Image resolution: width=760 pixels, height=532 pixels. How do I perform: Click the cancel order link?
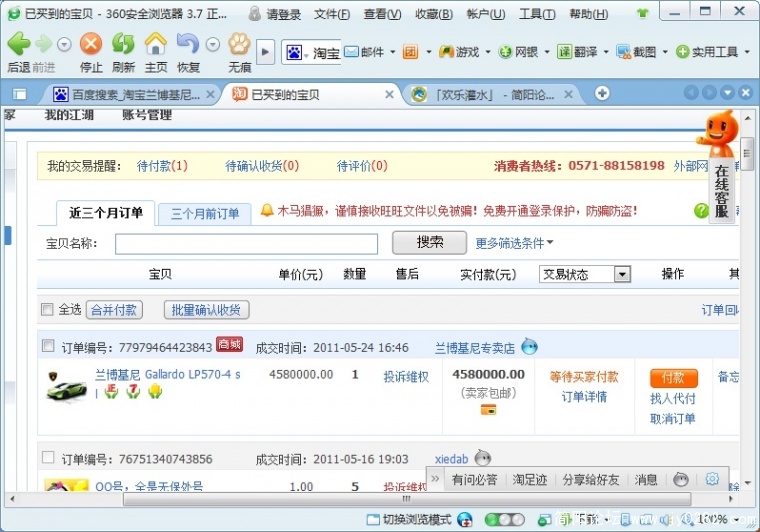pos(673,418)
